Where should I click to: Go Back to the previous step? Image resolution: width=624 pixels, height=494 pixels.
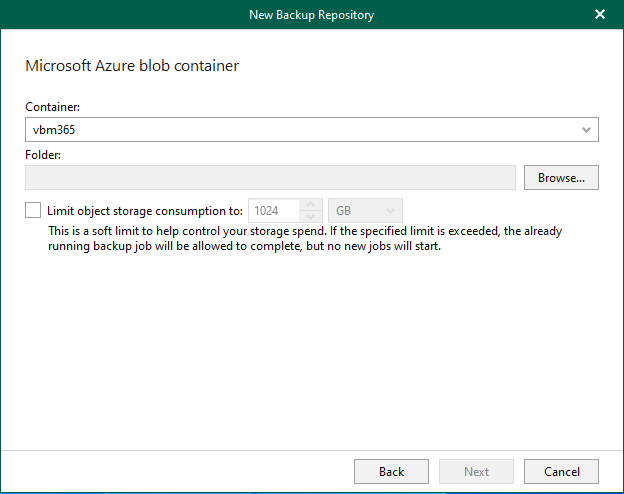(x=392, y=471)
